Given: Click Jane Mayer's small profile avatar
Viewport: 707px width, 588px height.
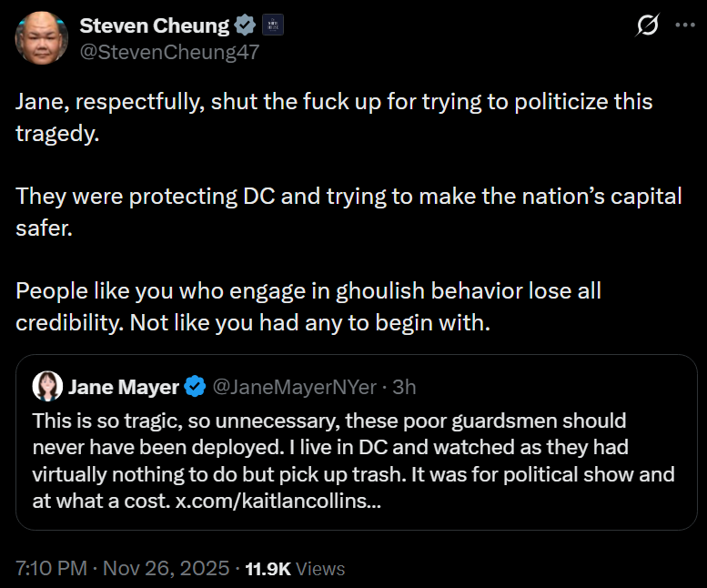Looking at the screenshot, I should 47,387.
